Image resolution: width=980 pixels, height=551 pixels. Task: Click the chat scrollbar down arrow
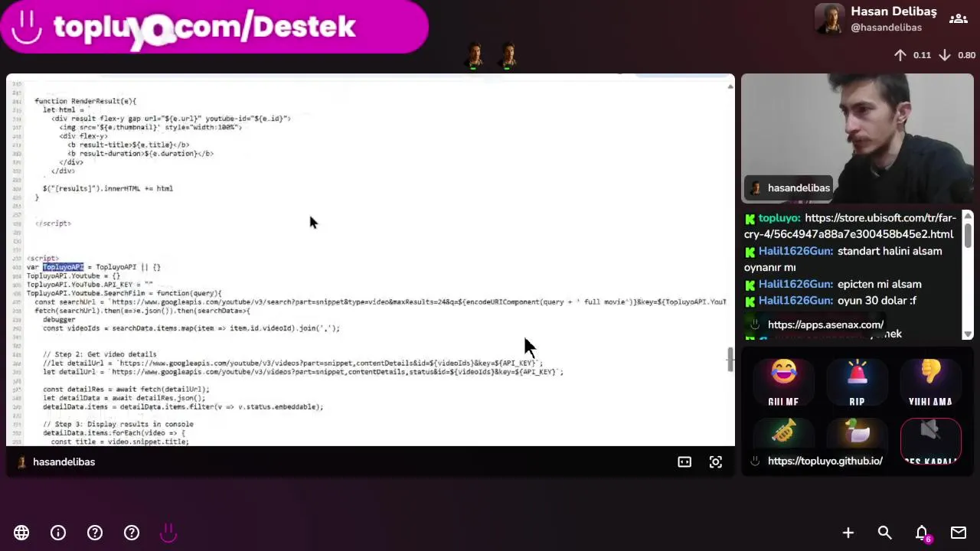[968, 334]
